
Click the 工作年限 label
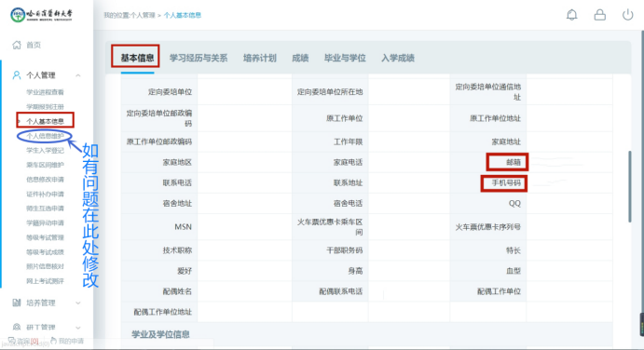(348, 141)
